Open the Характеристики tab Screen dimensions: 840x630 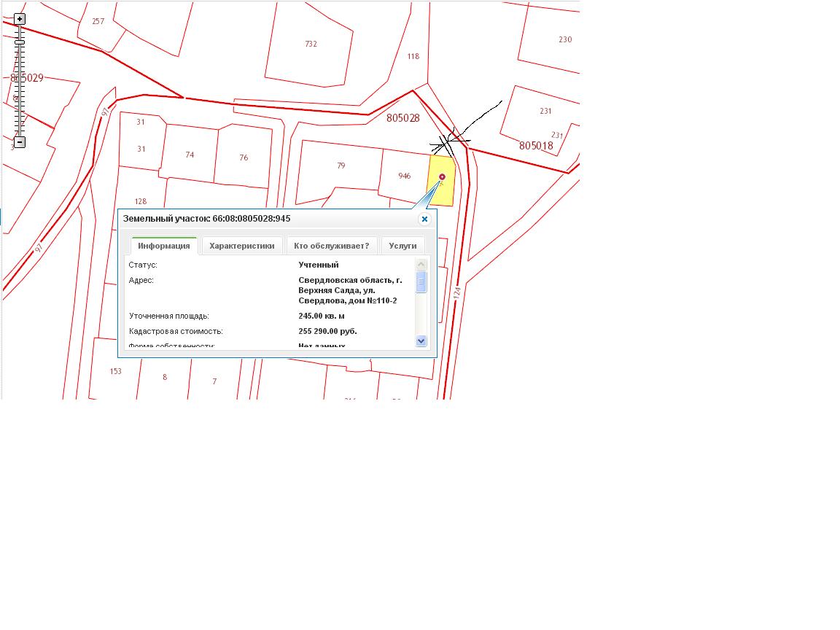242,246
